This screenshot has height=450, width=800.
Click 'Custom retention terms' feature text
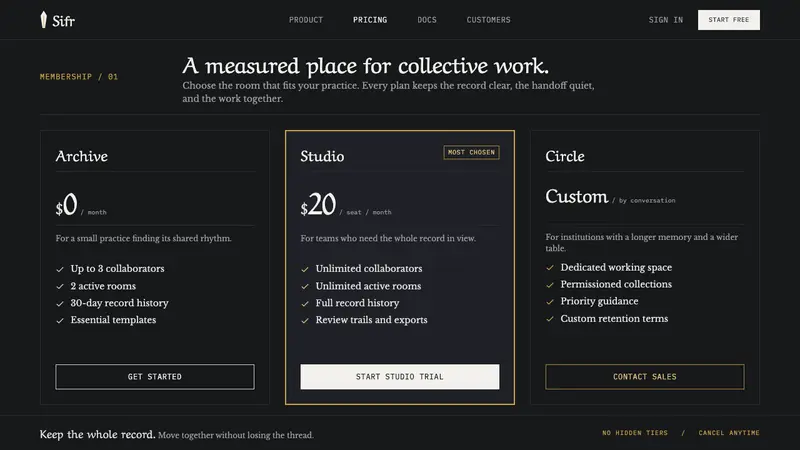pyautogui.click(x=614, y=318)
